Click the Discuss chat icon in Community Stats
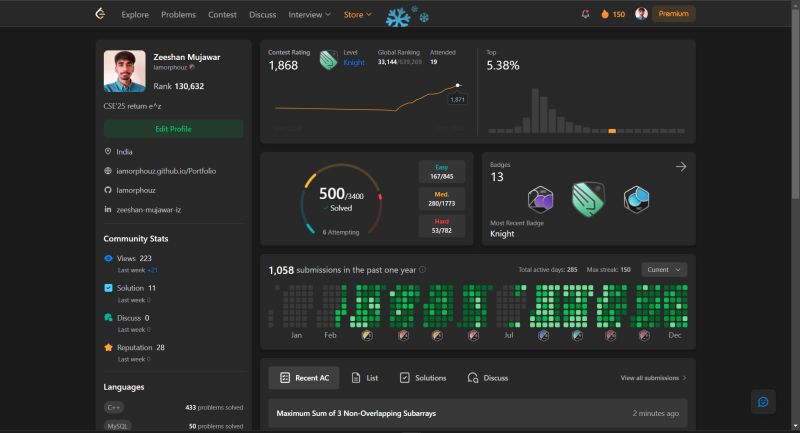Screen dimensions: 800x433 (x=108, y=317)
